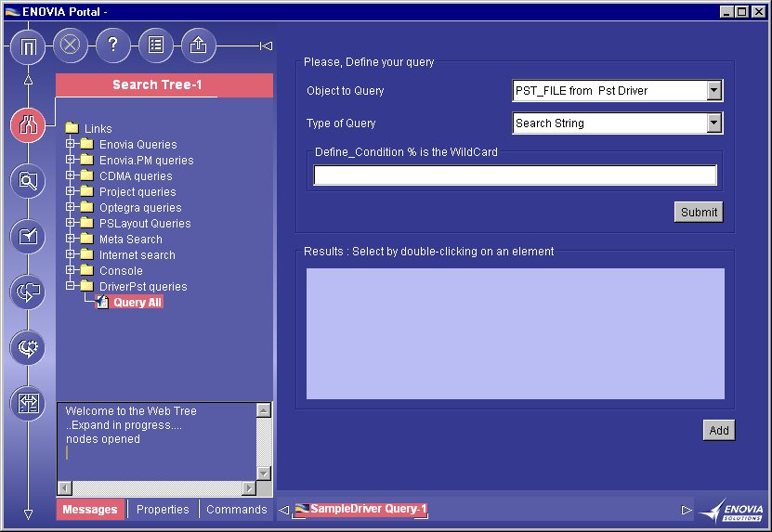Submit the query
The height and width of the screenshot is (532, 772).
pos(699,212)
